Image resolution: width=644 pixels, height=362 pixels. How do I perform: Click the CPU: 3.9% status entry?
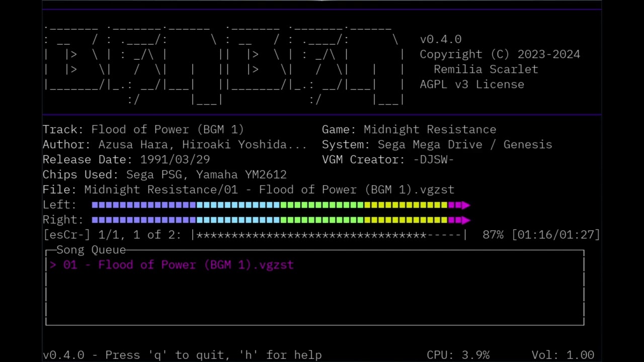(458, 355)
